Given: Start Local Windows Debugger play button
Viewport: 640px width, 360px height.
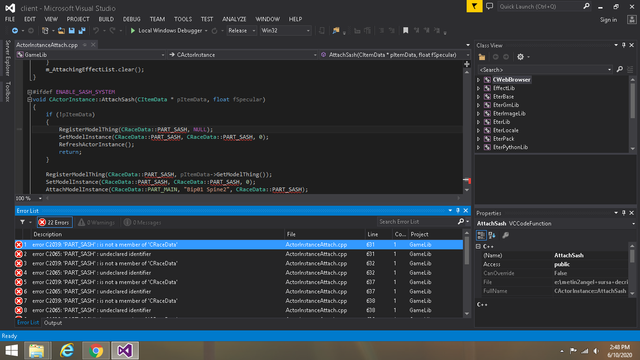Looking at the screenshot, I should (x=133, y=31).
